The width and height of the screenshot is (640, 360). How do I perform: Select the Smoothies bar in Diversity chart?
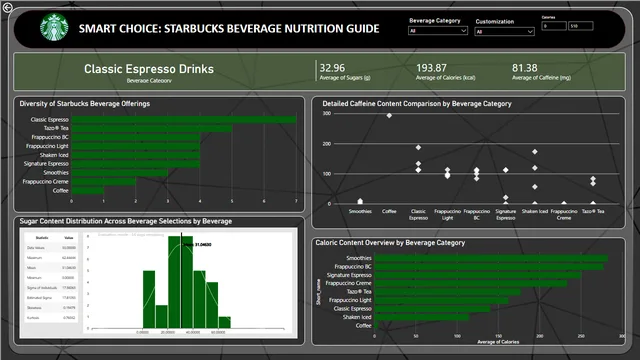[x=120, y=173]
